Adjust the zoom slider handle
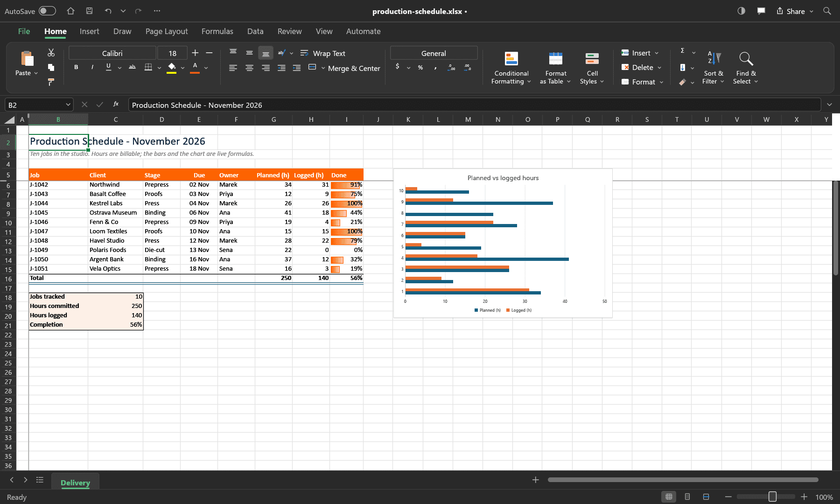The width and height of the screenshot is (840, 504). tap(772, 497)
